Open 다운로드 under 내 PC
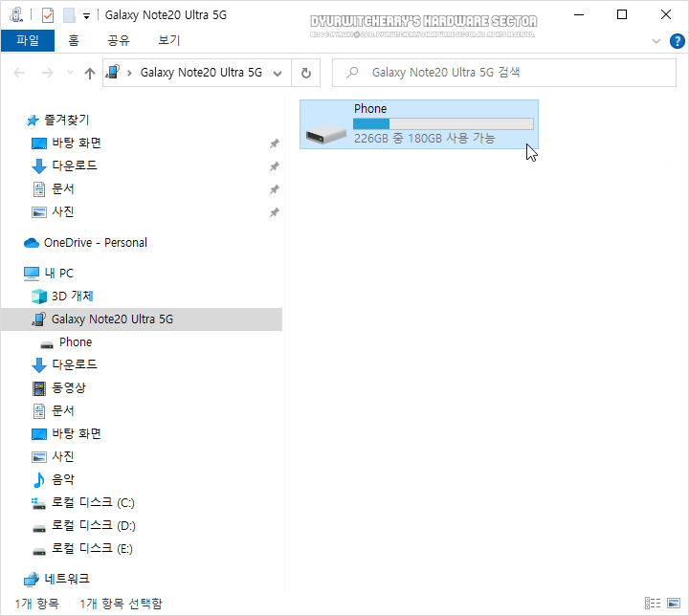689x616 pixels. tap(75, 364)
